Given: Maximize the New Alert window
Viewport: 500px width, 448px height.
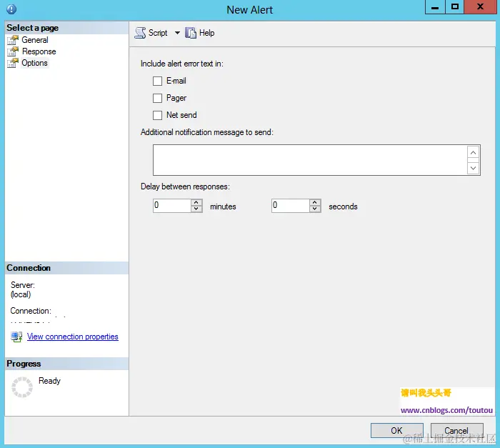Looking at the screenshot, I should coord(455,7).
